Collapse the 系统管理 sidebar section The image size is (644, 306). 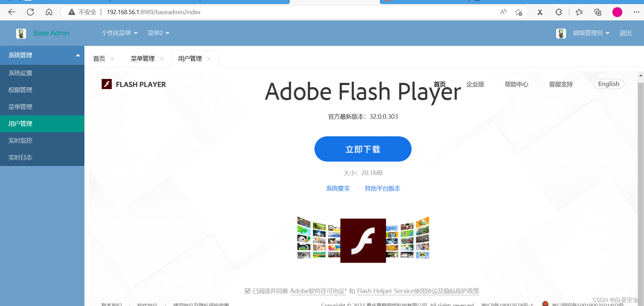click(42, 55)
